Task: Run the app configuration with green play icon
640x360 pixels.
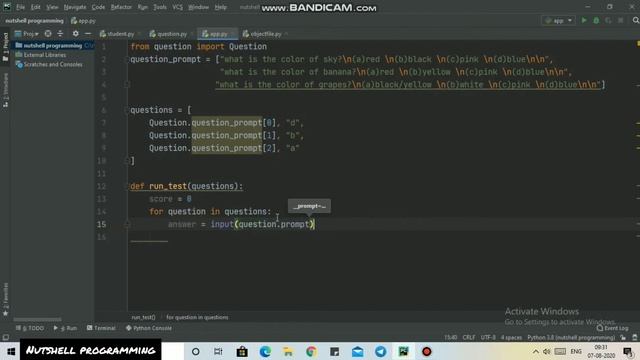Action: 584,20
